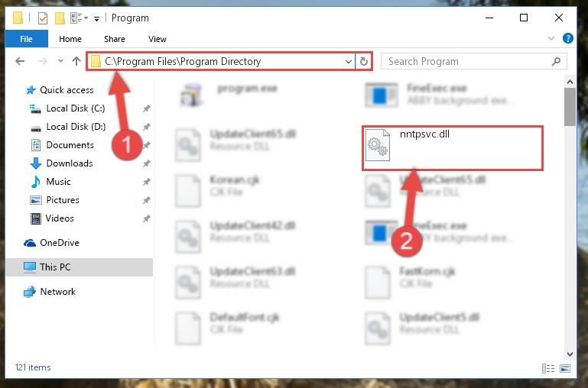This screenshot has width=588, height=388.
Task: Click the Back navigation arrow
Action: click(20, 61)
